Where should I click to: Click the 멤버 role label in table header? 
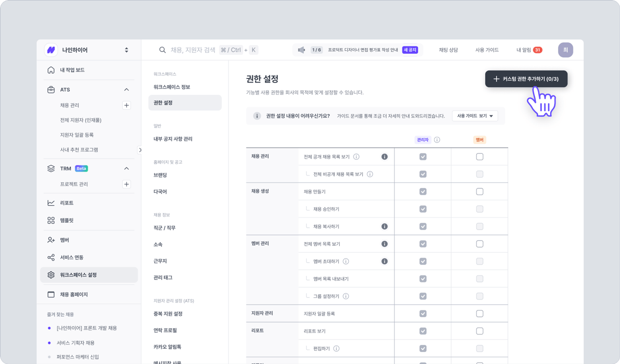coord(479,140)
